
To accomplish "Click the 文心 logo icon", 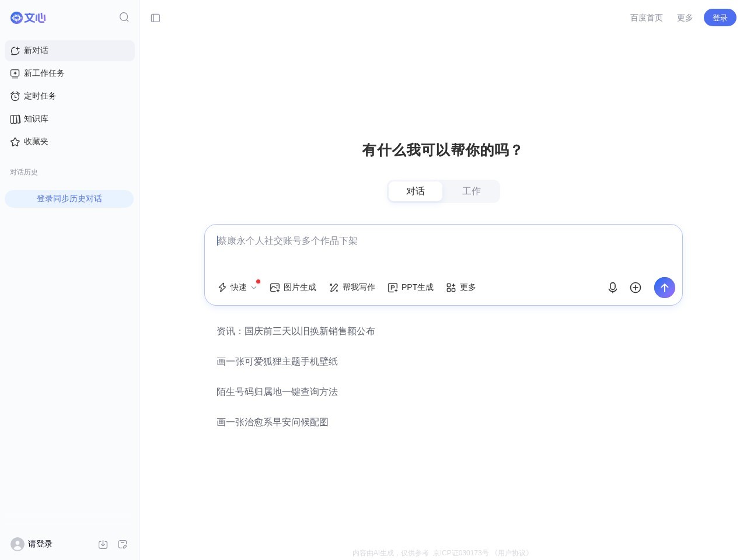I will [x=28, y=17].
